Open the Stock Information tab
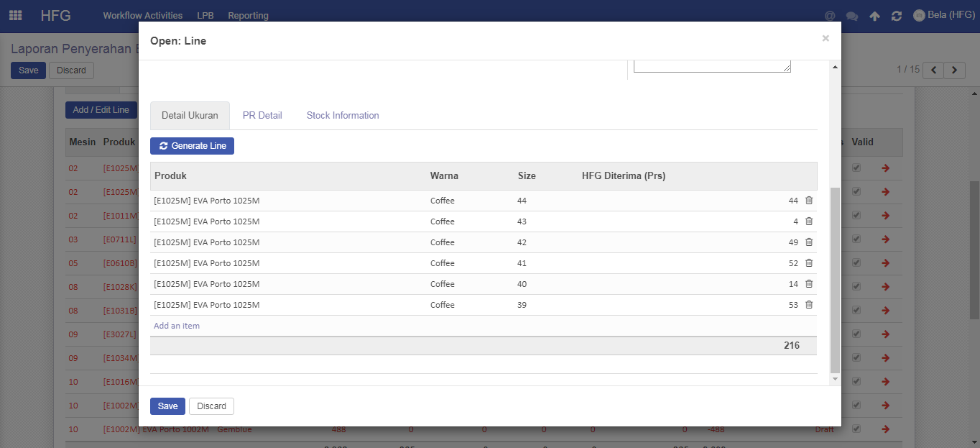 point(343,115)
